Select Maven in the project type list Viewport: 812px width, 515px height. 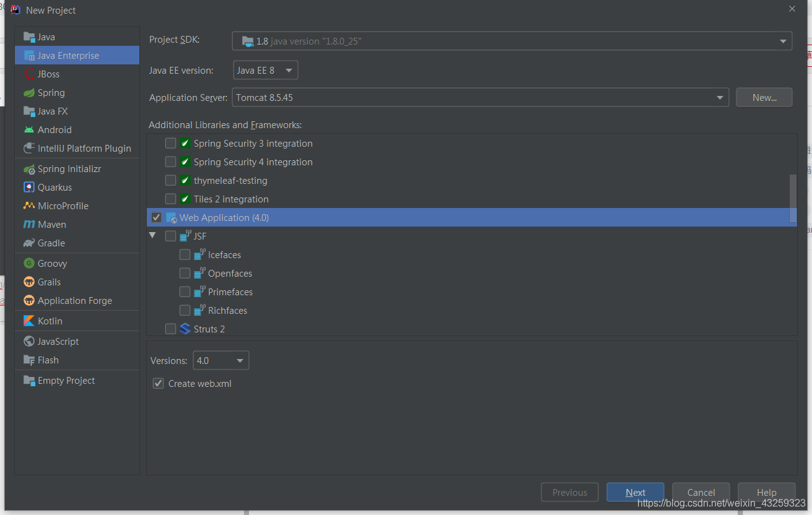point(77,225)
